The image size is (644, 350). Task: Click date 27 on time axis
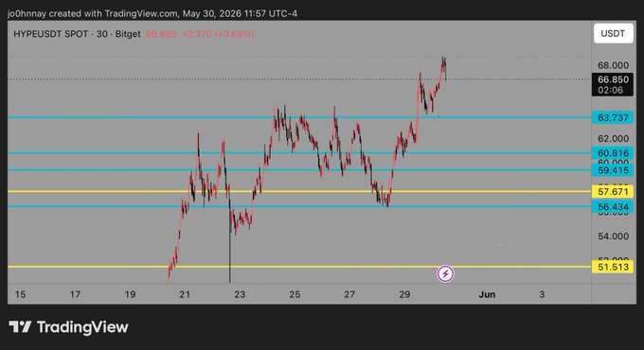click(349, 294)
